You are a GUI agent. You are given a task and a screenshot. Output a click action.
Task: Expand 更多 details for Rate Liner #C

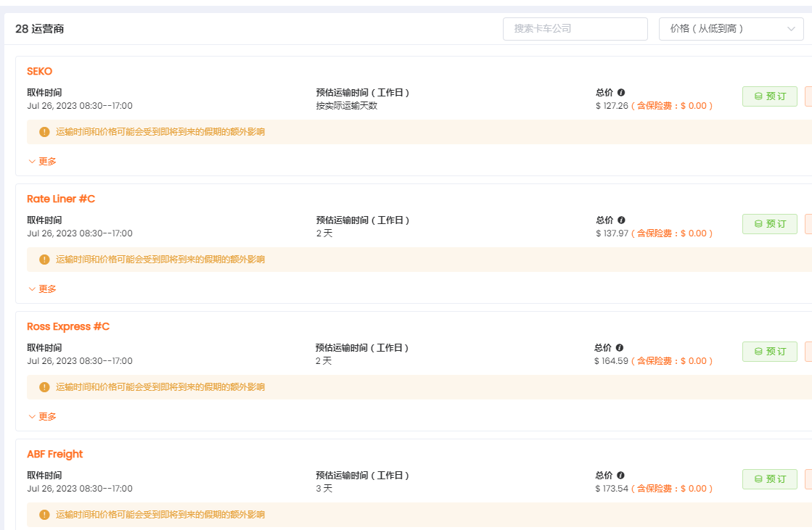pyautogui.click(x=42, y=289)
